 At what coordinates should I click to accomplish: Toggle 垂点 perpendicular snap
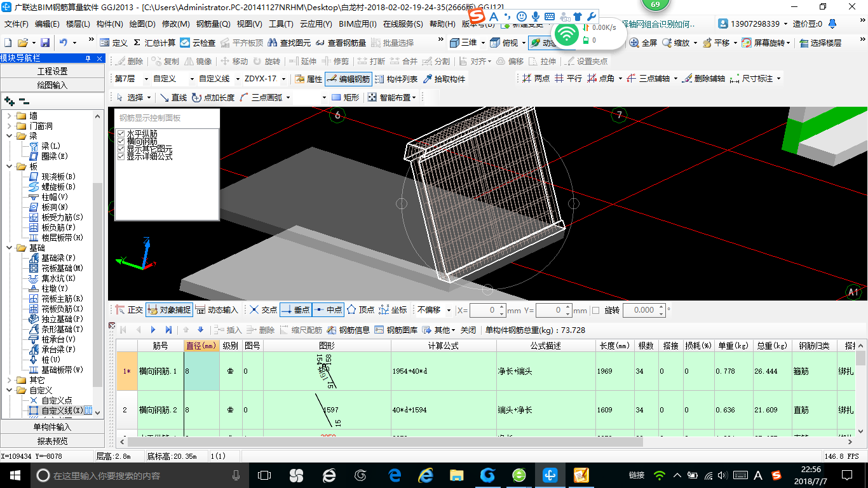[295, 310]
